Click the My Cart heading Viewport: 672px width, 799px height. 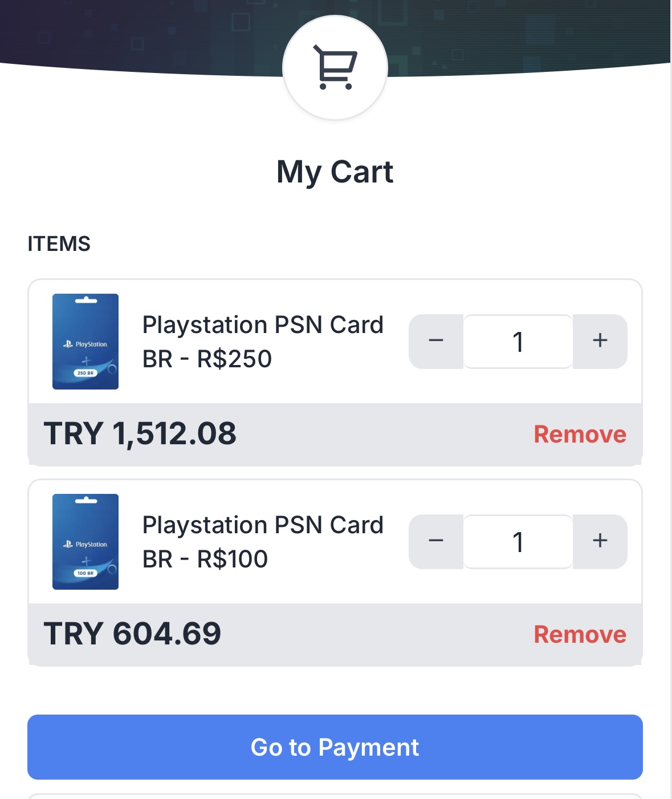point(335,172)
